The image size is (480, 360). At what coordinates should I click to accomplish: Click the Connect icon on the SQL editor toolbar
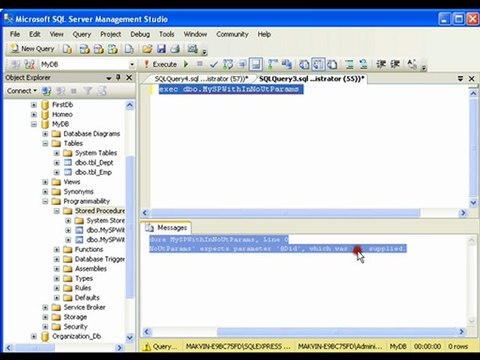tap(15, 64)
